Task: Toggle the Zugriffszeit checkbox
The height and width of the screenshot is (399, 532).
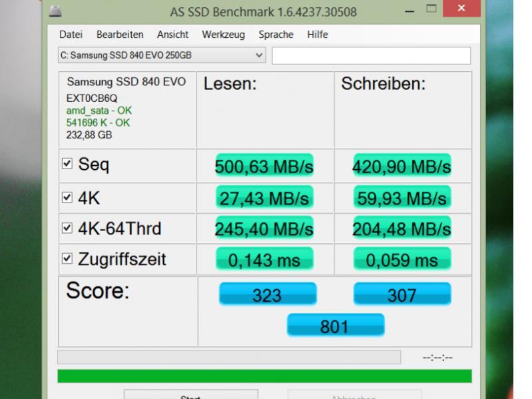Action: (67, 258)
